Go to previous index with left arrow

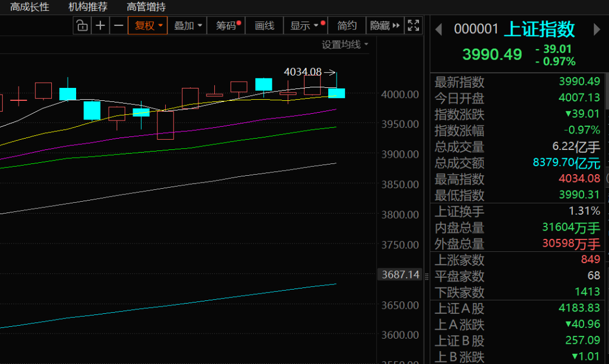click(439, 29)
